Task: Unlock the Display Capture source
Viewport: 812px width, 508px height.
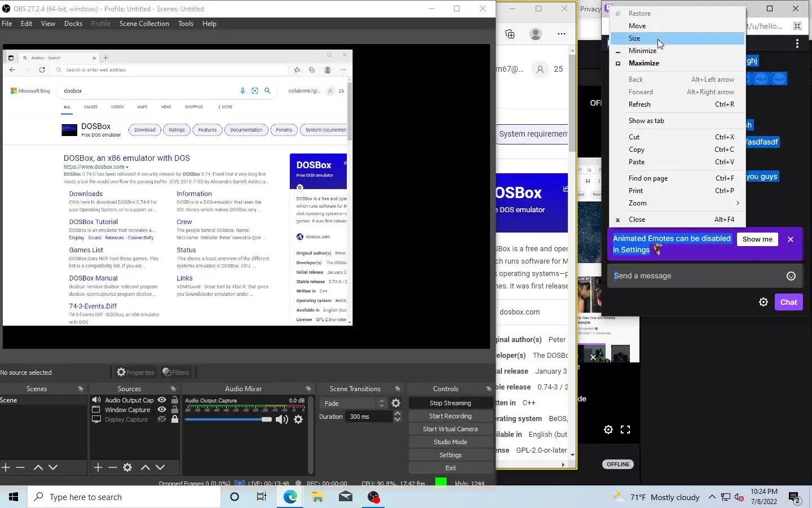Action: [175, 419]
